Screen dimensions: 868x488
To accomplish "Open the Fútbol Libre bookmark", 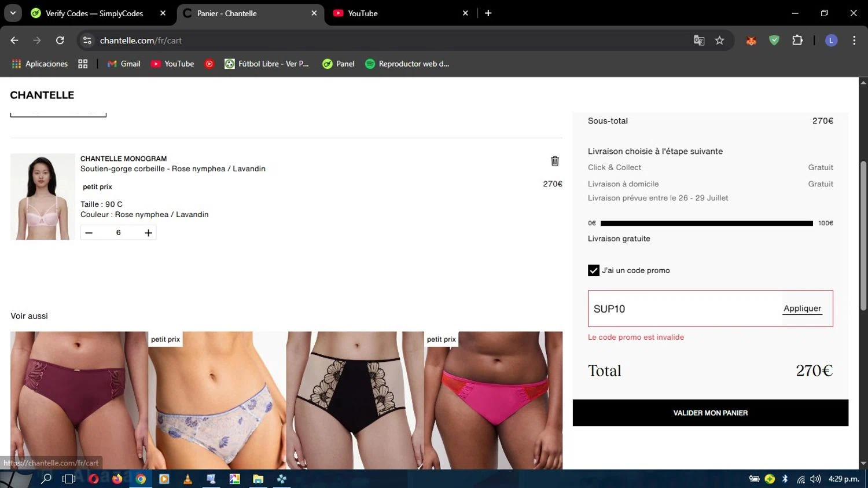I will [x=267, y=64].
